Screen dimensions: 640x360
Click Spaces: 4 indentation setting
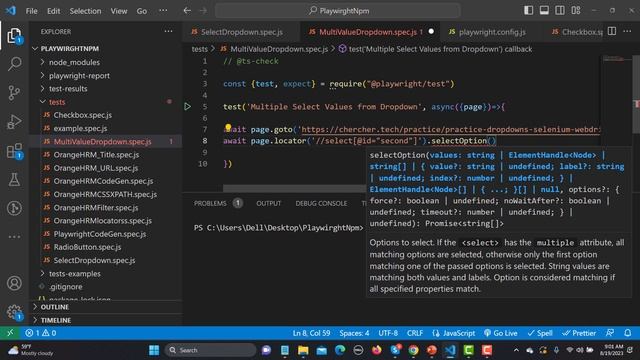(354, 333)
